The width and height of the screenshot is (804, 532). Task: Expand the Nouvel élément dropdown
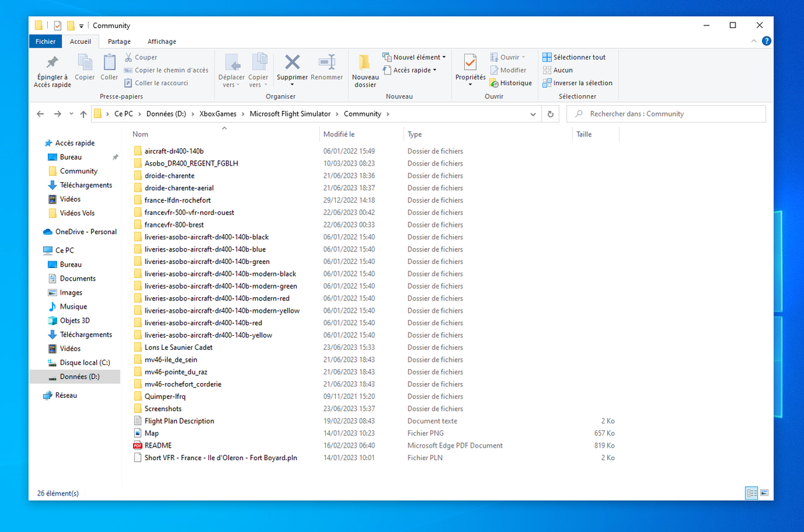tap(414, 57)
